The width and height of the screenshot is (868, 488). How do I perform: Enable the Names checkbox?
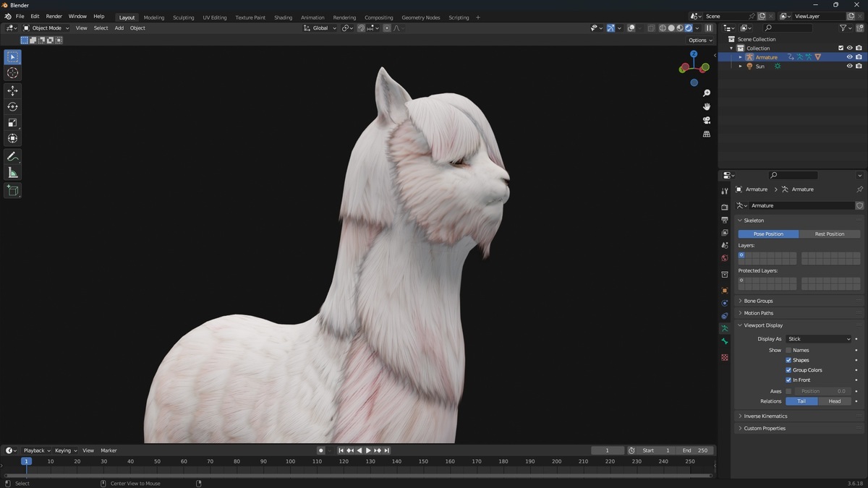[x=788, y=350]
